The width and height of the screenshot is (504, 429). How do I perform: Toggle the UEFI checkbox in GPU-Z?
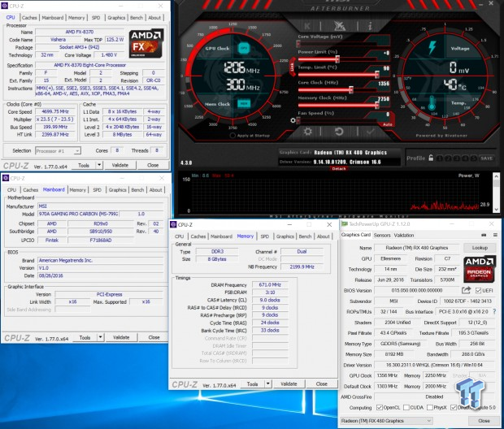point(478,291)
